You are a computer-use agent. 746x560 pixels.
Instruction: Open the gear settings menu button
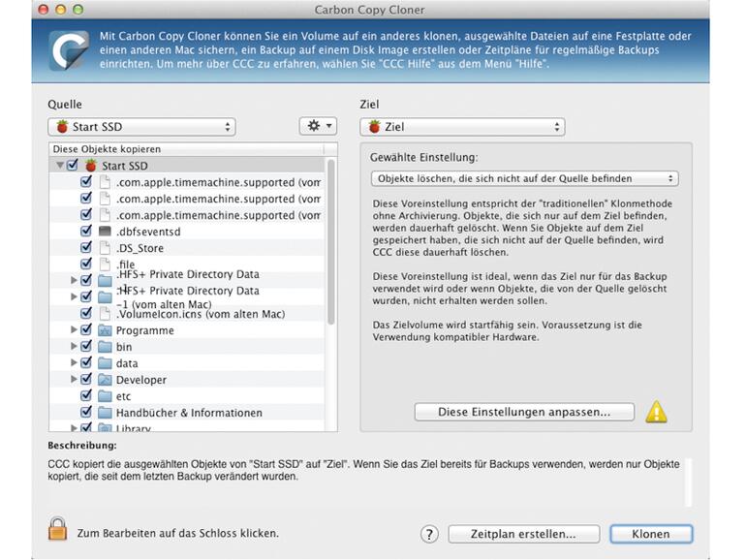tap(319, 126)
